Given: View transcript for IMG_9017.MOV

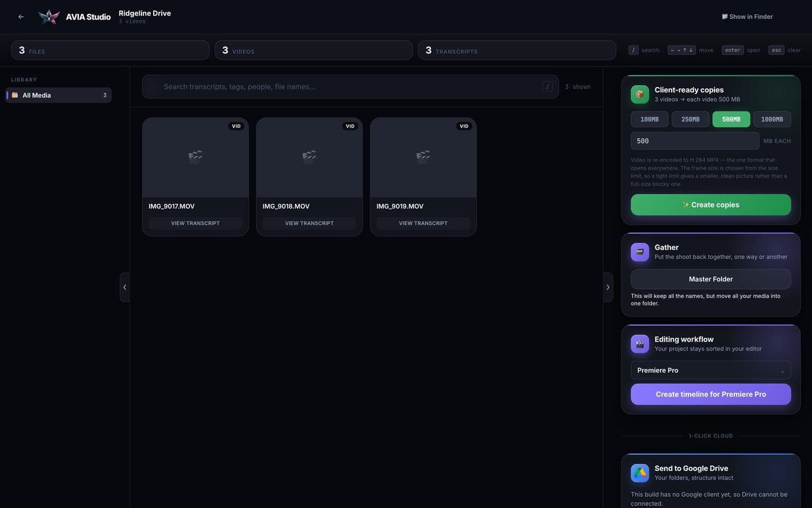Looking at the screenshot, I should pyautogui.click(x=195, y=224).
